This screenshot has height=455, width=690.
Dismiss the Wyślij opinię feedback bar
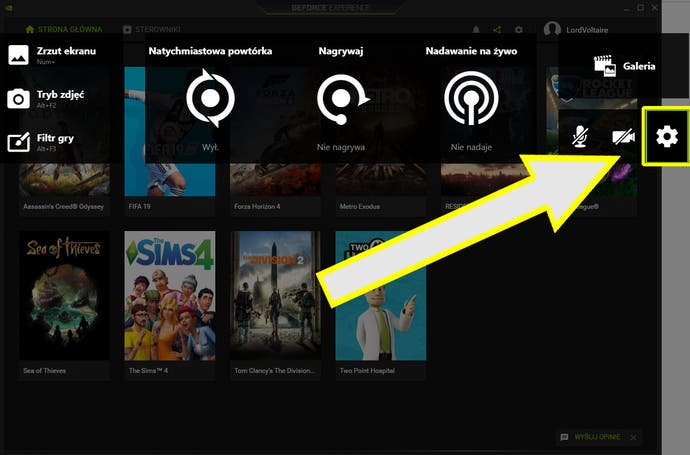coord(633,437)
